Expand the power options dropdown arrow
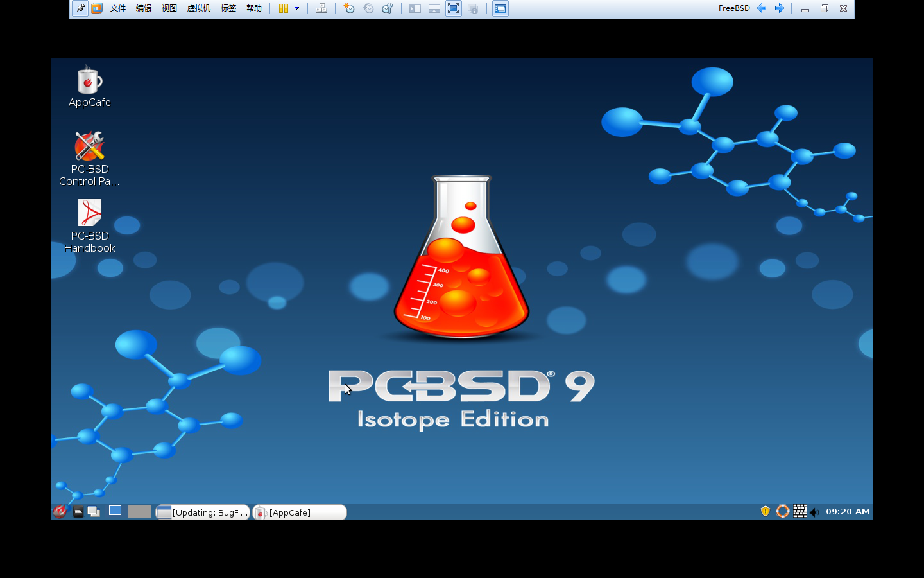 click(296, 8)
